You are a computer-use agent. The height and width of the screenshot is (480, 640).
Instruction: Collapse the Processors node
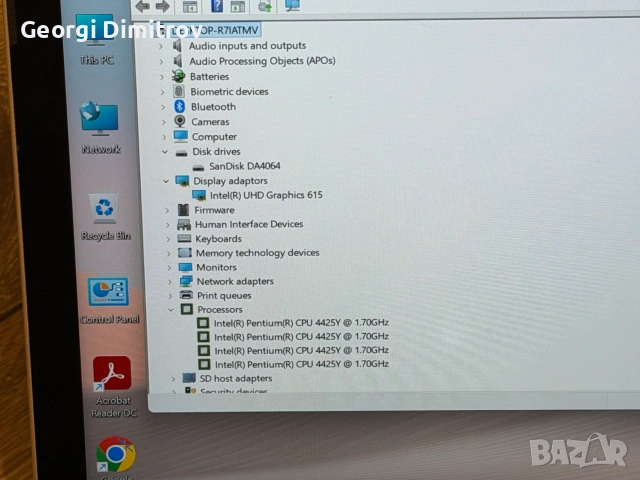pos(171,310)
